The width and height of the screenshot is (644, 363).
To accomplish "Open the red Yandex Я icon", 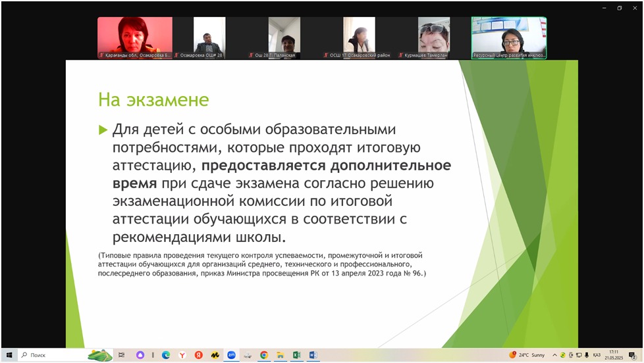I will click(x=199, y=355).
